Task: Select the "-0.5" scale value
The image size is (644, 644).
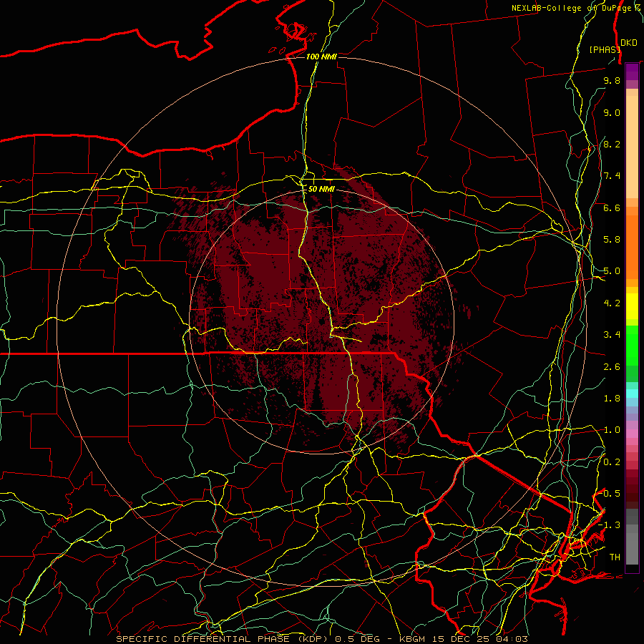Action: 609,494
